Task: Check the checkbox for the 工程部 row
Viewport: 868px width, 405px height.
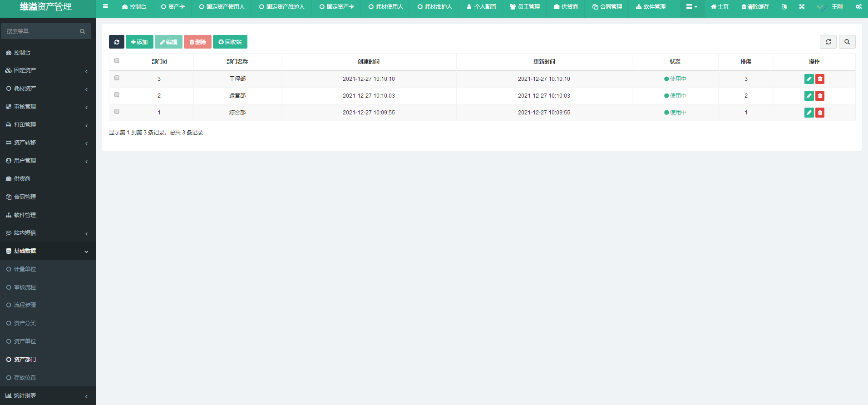Action: (117, 78)
